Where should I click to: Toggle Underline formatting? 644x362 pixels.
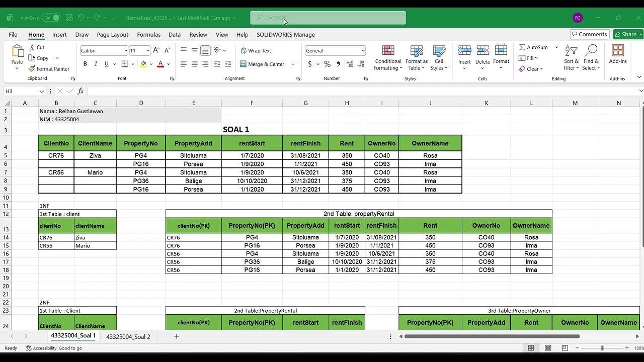tap(106, 64)
